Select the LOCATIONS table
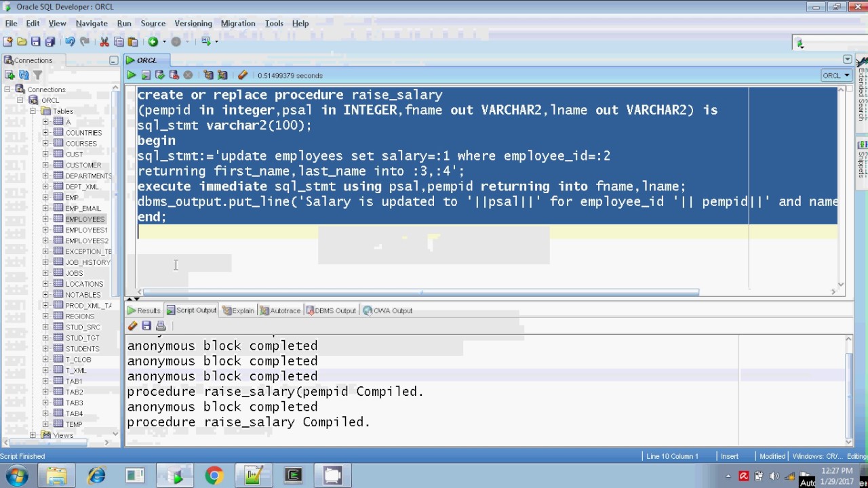This screenshot has height=488, width=868. (84, 284)
